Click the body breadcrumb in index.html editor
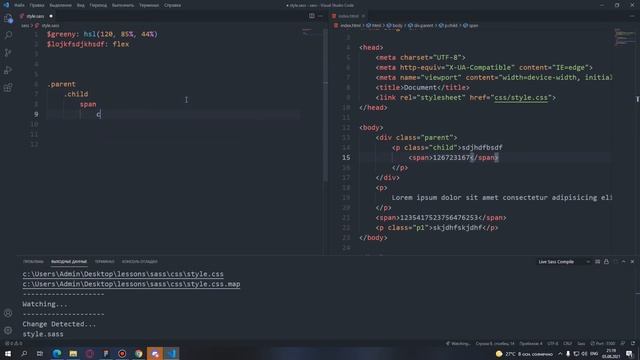Screen dimensions: 640x360 click(x=394, y=25)
